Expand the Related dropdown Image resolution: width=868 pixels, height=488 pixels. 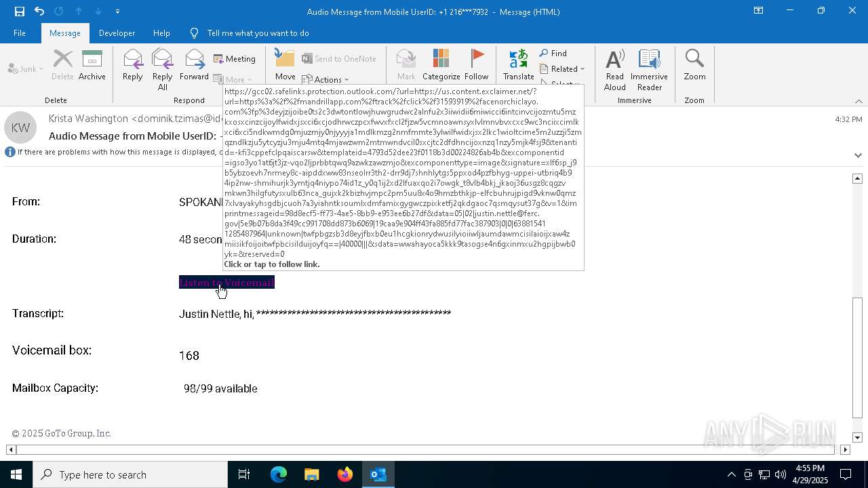[x=562, y=69]
